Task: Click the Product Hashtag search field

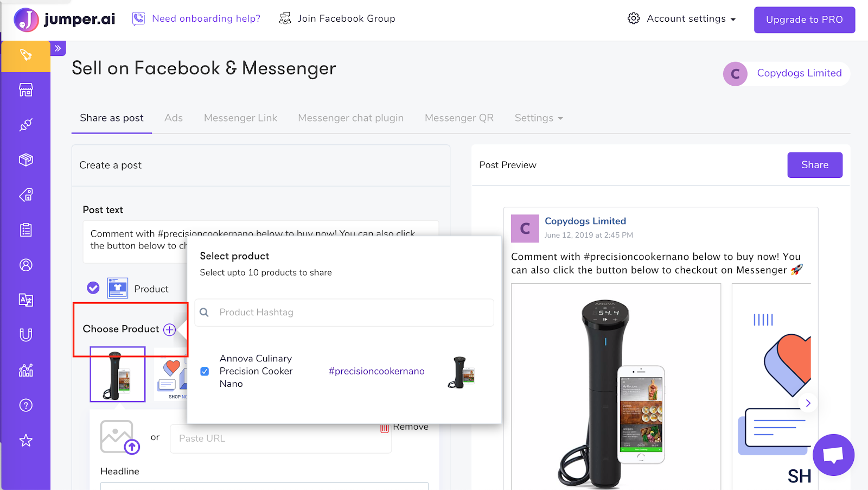Action: coord(344,313)
